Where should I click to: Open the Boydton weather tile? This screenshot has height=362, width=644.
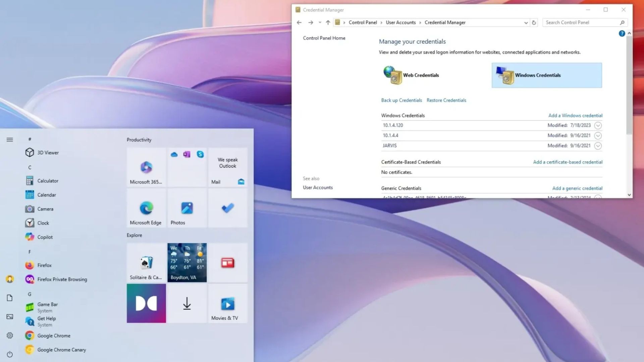tap(186, 263)
